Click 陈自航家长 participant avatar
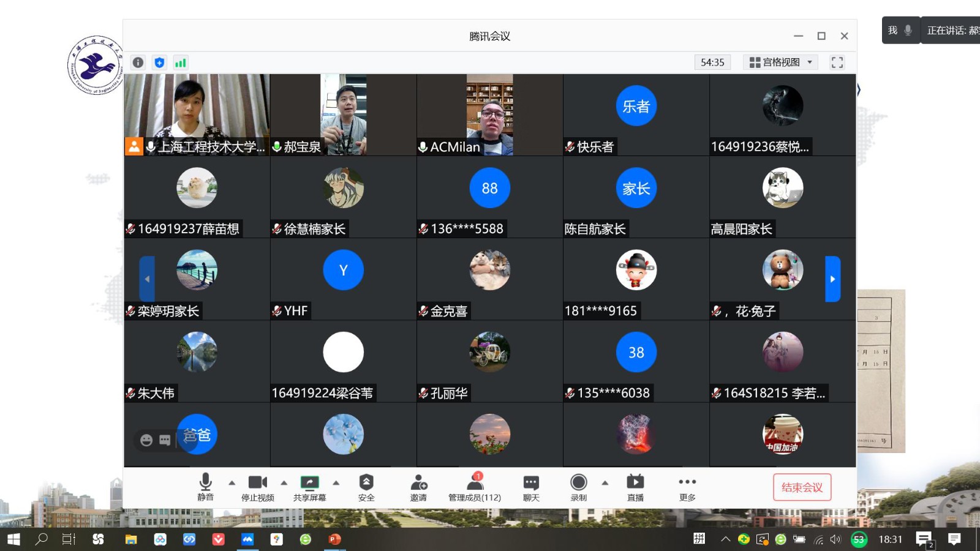This screenshot has width=980, height=551. coord(636,188)
